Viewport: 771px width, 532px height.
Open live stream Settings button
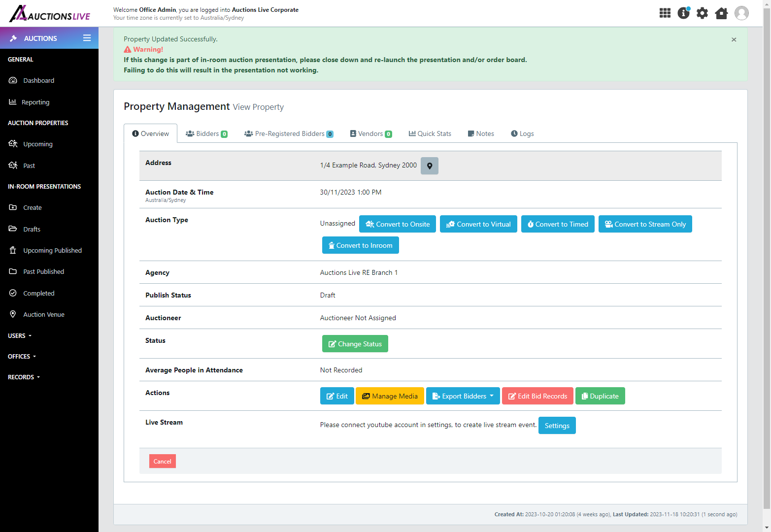(x=557, y=426)
